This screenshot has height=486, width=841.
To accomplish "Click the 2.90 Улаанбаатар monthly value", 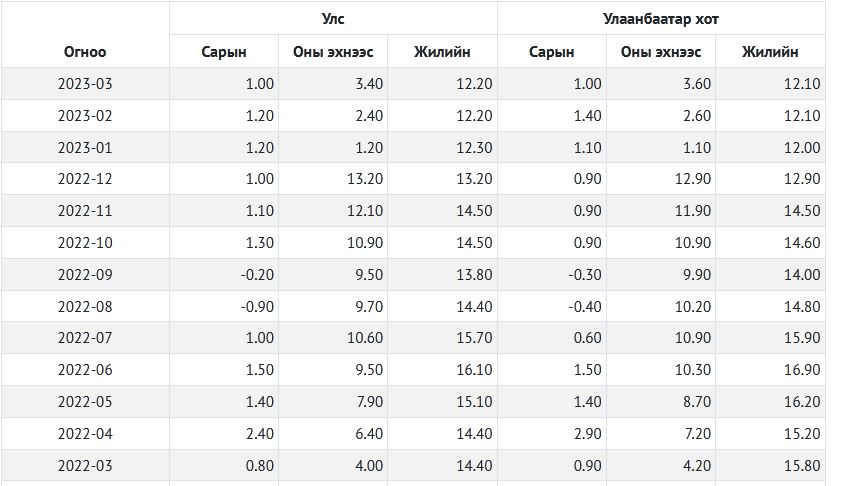I will (x=587, y=433).
